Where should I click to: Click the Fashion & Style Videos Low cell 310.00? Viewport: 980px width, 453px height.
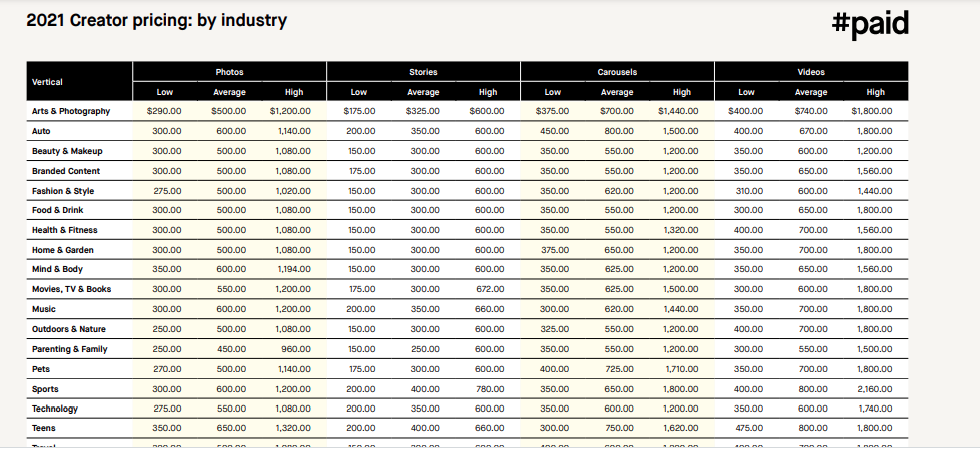pos(748,190)
